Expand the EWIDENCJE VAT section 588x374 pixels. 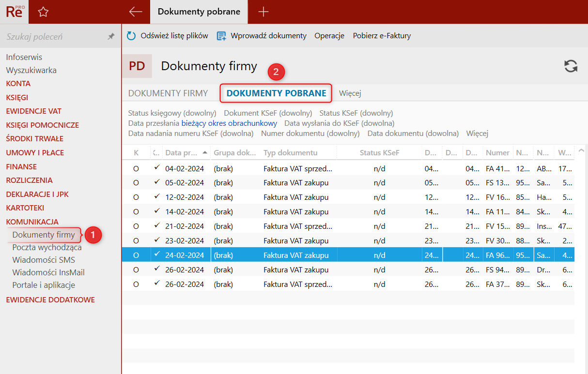click(34, 111)
